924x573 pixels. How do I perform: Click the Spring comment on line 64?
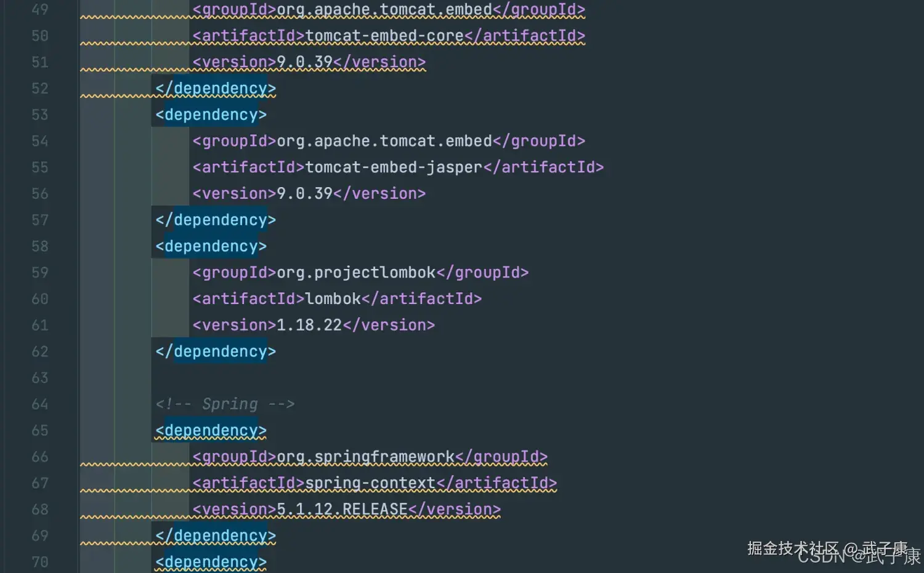[225, 404]
